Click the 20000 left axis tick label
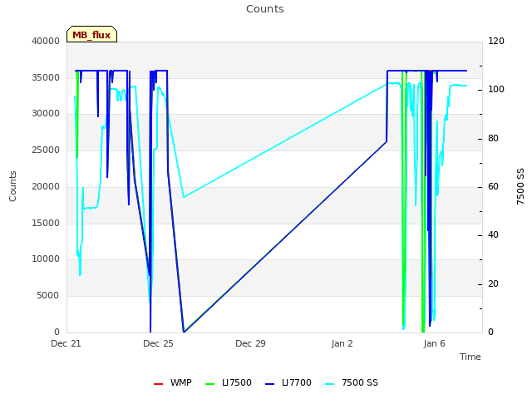The image size is (532, 399). tap(46, 186)
